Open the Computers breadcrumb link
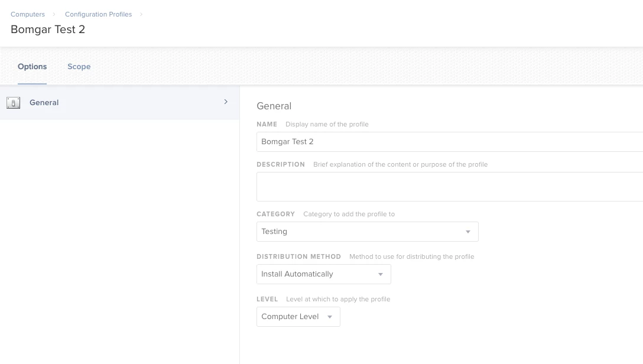This screenshot has width=643, height=364. click(x=27, y=14)
